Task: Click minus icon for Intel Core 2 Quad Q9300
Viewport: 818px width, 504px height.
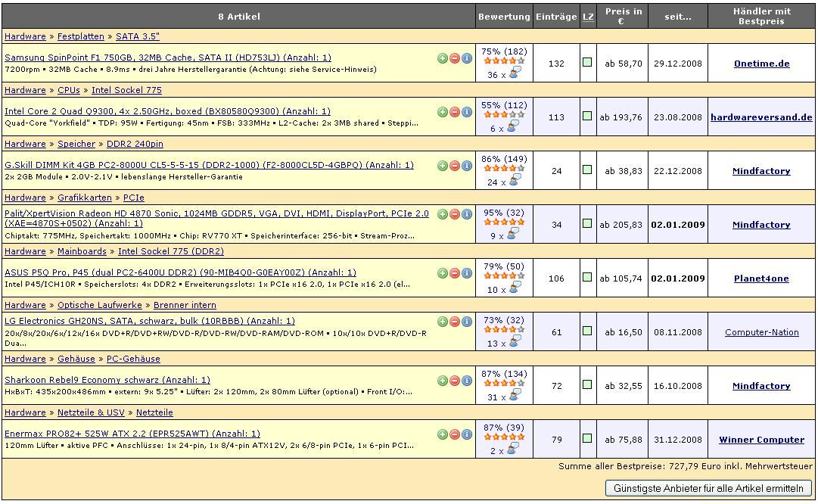Action: (454, 112)
